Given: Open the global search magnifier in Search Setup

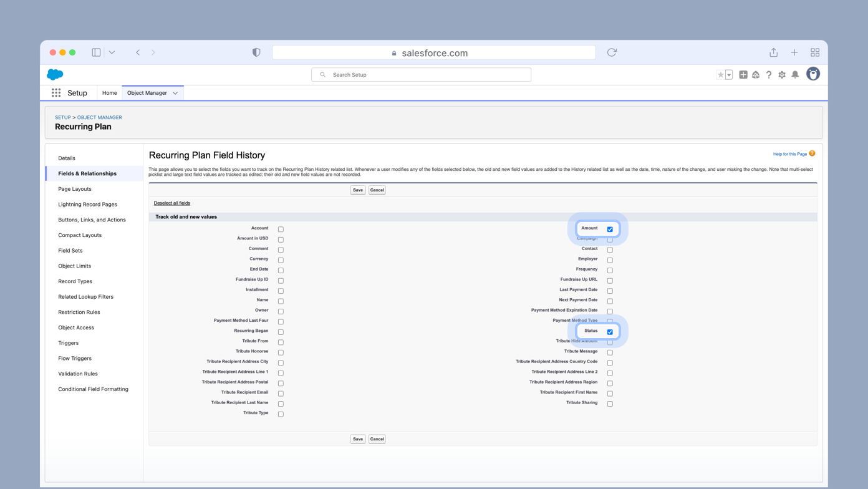Looking at the screenshot, I should pos(323,74).
